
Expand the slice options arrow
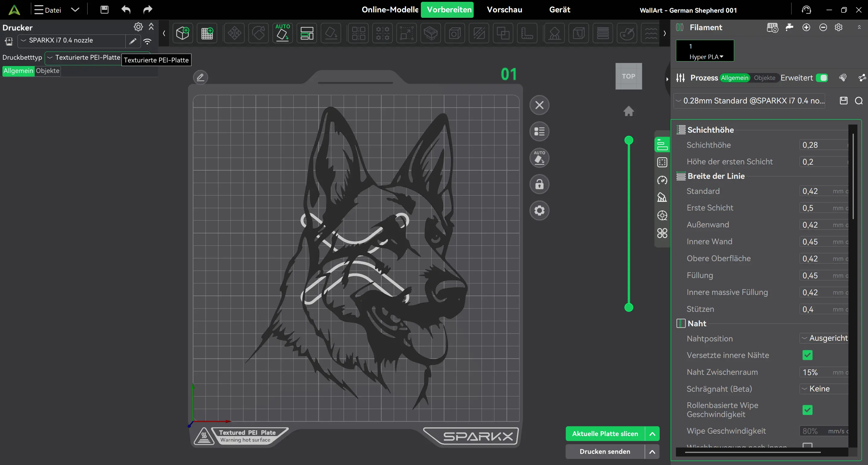[x=652, y=434]
